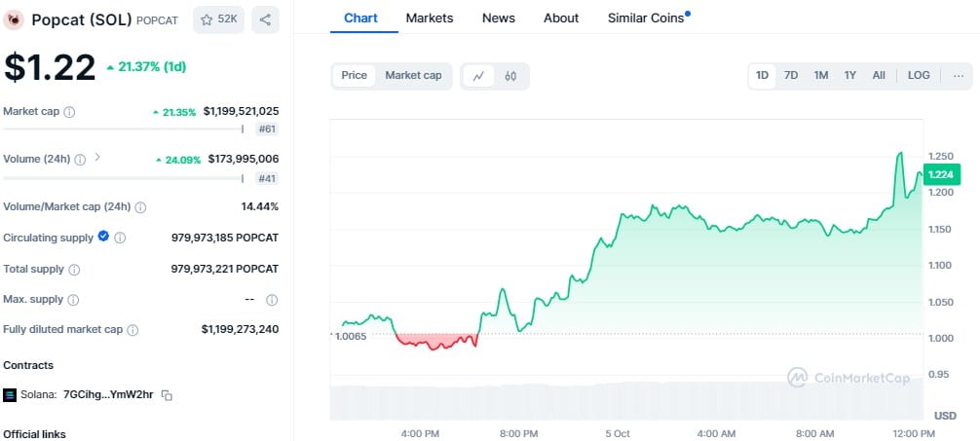980x441 pixels.
Task: Add Popcat to watchlist via star button
Action: (218, 20)
